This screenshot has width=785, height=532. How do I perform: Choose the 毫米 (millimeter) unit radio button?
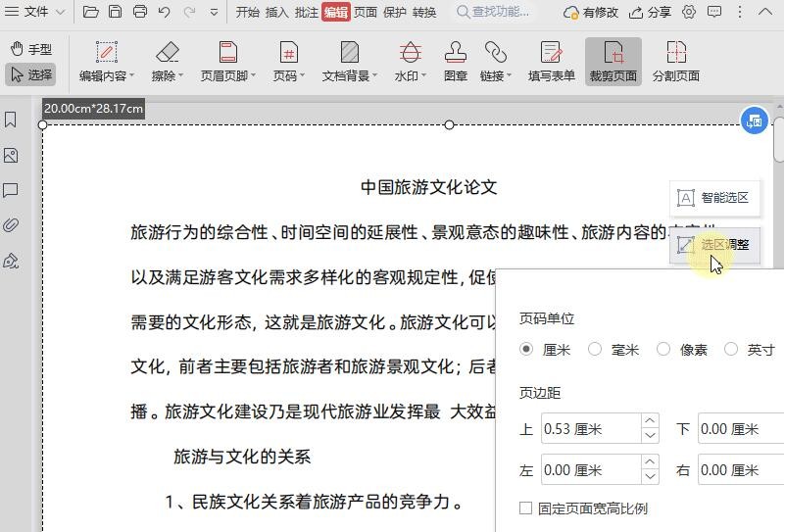(595, 350)
